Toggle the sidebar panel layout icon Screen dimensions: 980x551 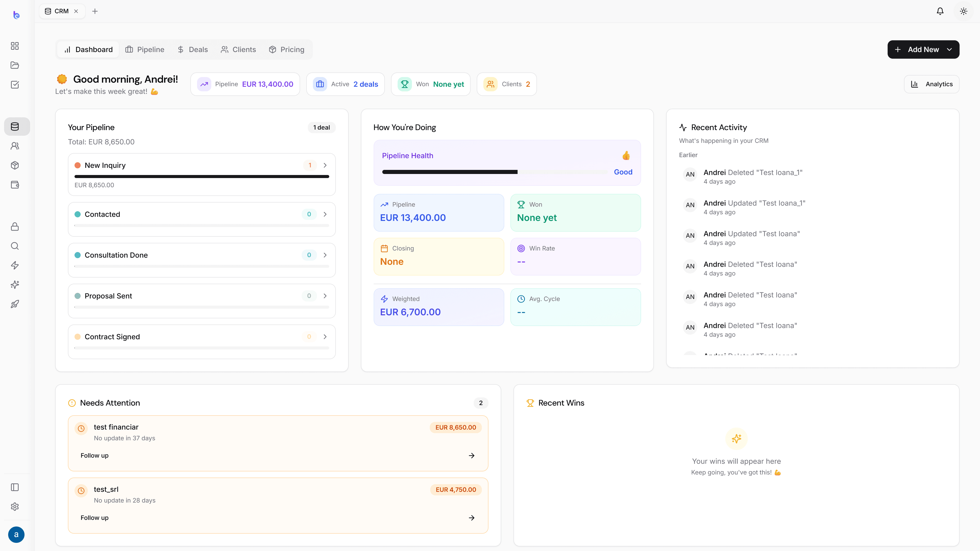(x=15, y=487)
